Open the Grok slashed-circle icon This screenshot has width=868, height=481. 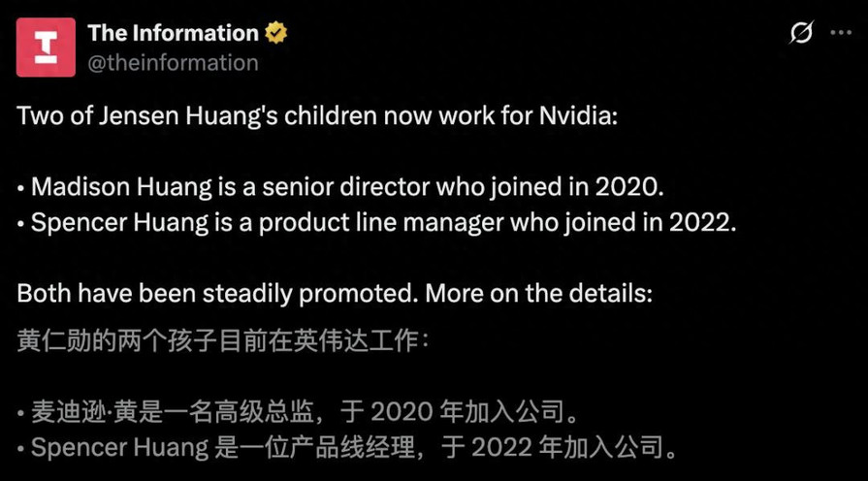tap(801, 33)
